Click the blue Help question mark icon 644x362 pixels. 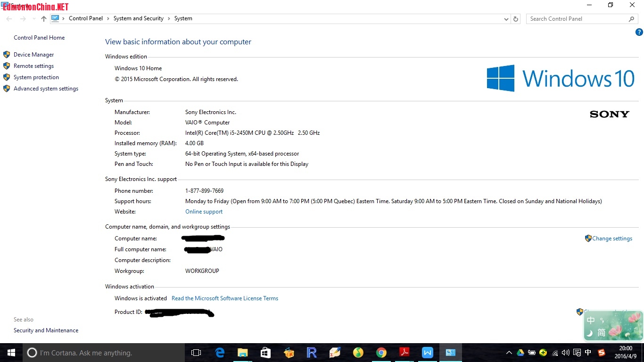[x=639, y=32]
